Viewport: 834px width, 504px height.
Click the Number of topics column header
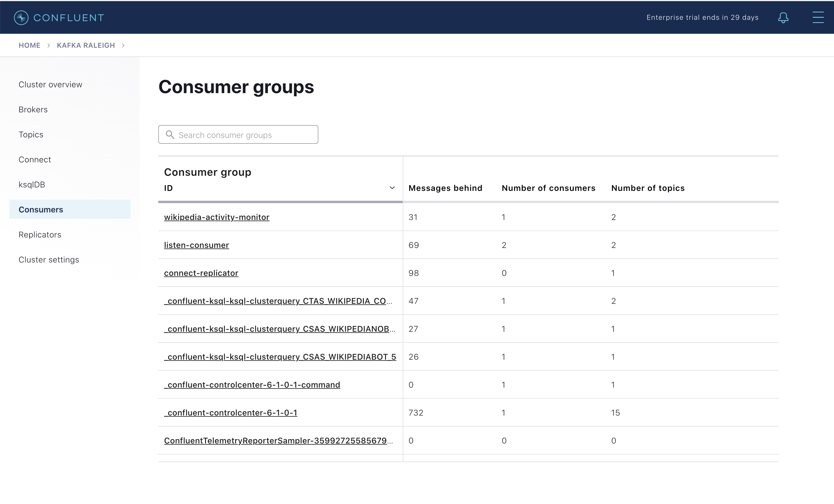[648, 188]
